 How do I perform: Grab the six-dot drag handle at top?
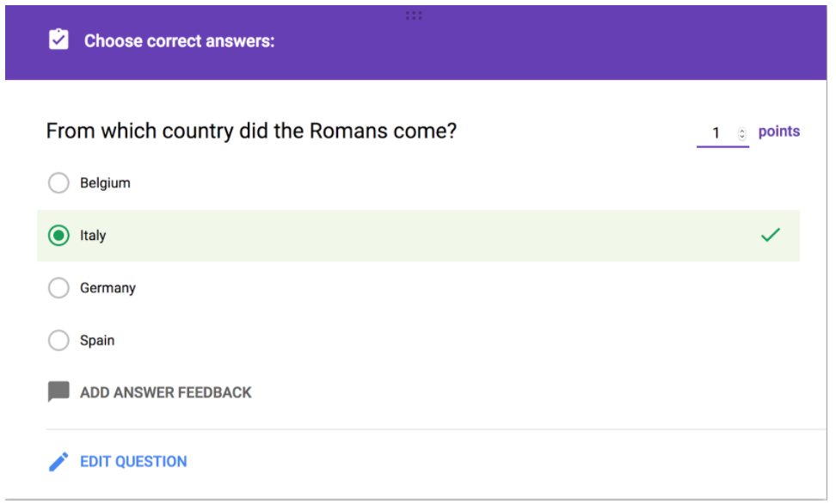(414, 15)
